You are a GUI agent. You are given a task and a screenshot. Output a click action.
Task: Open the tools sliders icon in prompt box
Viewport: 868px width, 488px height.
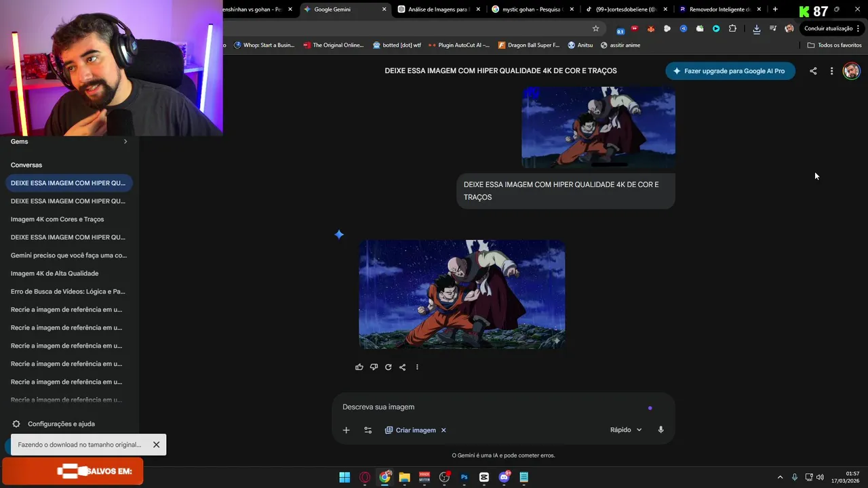tap(368, 430)
